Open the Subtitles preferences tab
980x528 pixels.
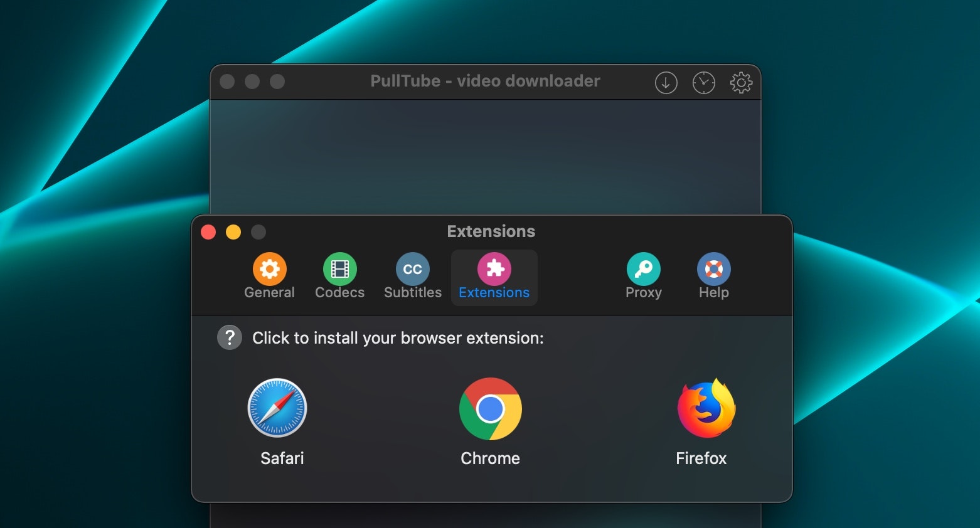tap(413, 277)
